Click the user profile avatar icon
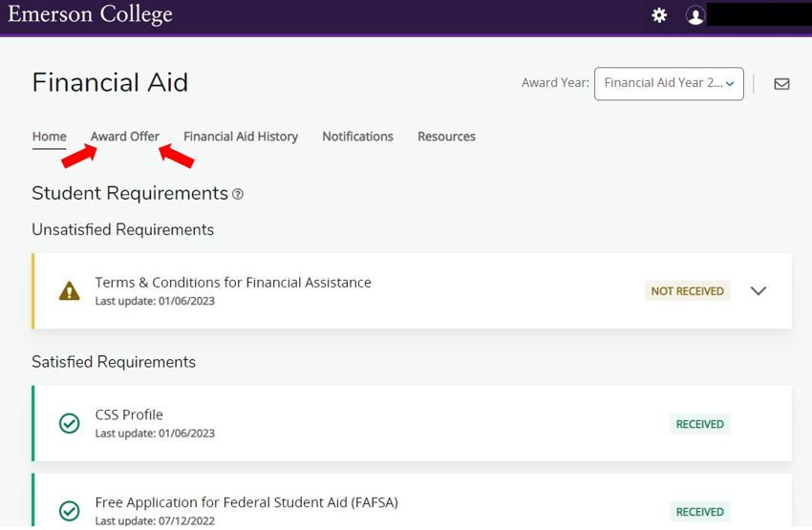The width and height of the screenshot is (812, 530). 695,16
